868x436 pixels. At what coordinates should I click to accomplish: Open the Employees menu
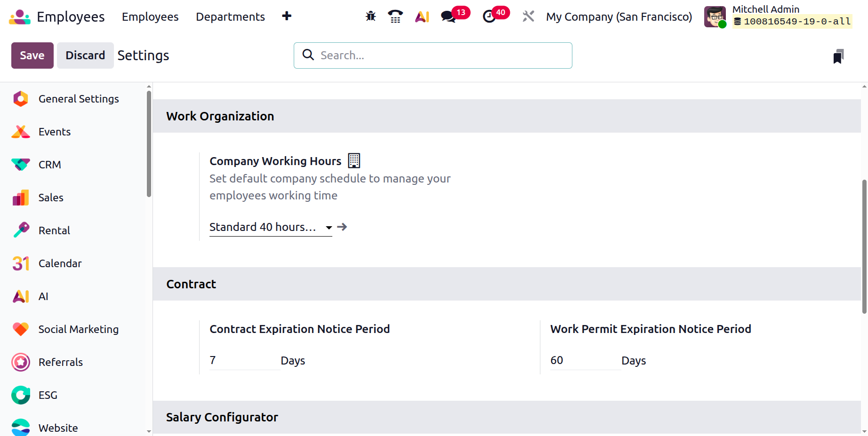(x=150, y=17)
